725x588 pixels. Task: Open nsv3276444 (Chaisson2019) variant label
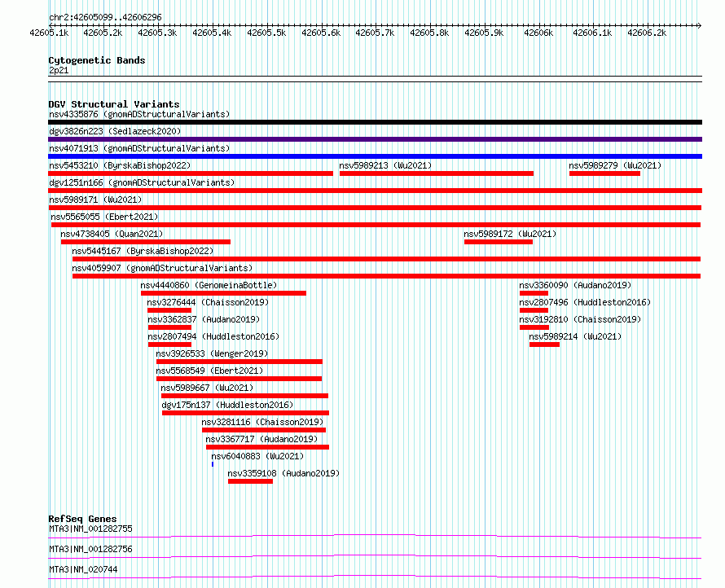pyautogui.click(x=208, y=302)
